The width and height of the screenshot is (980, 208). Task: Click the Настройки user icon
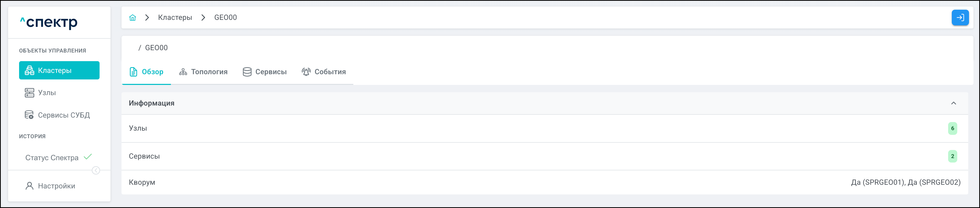(x=29, y=186)
